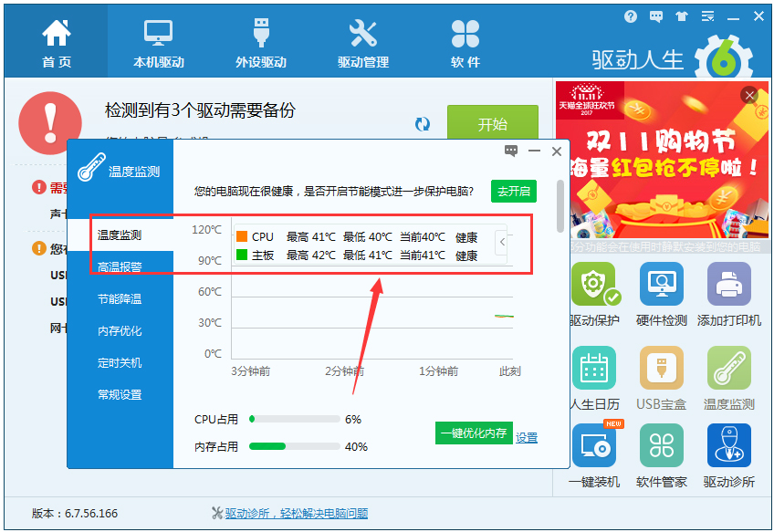Launch USB宝盒 tool
774x532 pixels.
tap(662, 379)
